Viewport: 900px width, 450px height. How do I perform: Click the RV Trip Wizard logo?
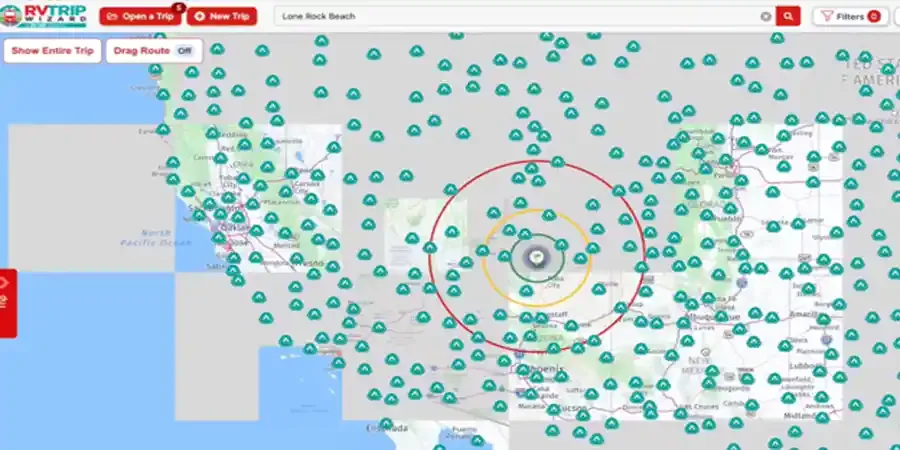[44, 15]
